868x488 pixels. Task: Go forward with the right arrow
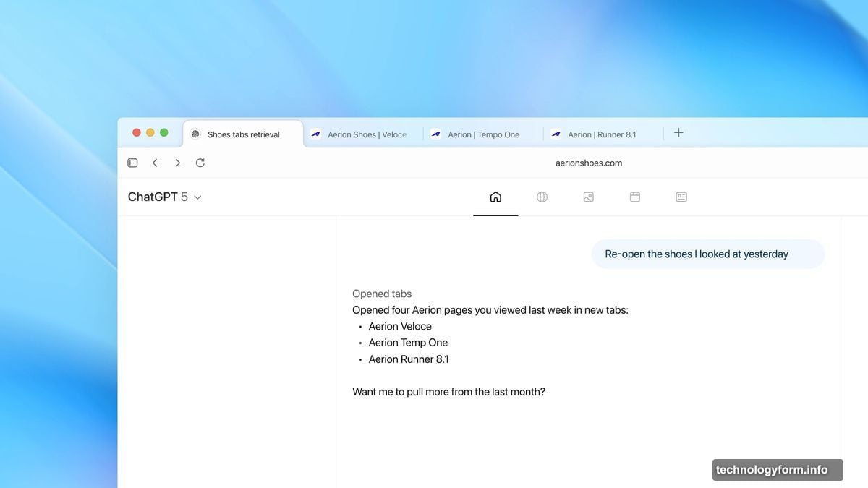click(177, 163)
